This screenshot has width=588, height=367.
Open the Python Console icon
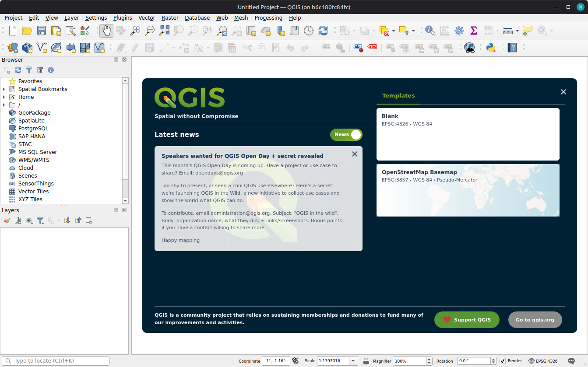pos(491,48)
